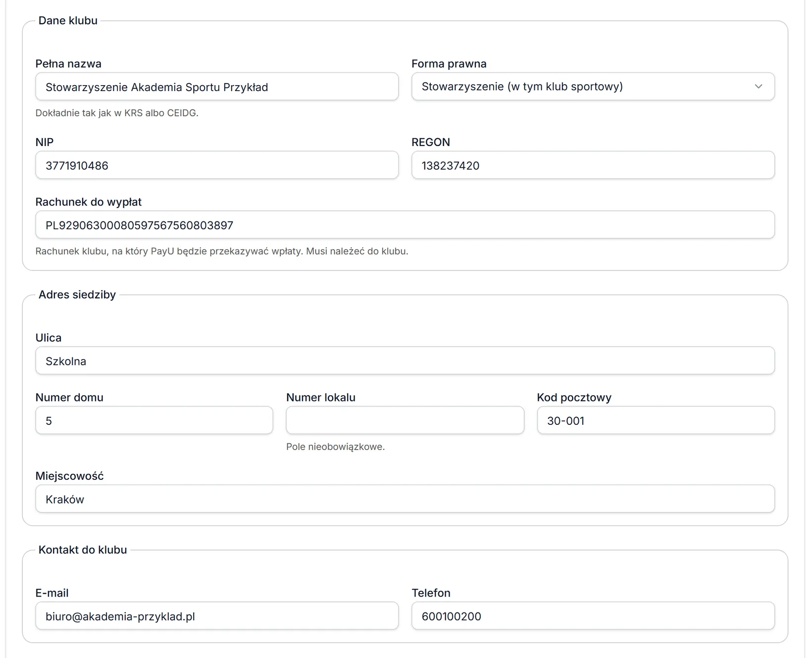Click the chevron arrow in Forma prawna
The width and height of the screenshot is (812, 658).
tap(758, 87)
